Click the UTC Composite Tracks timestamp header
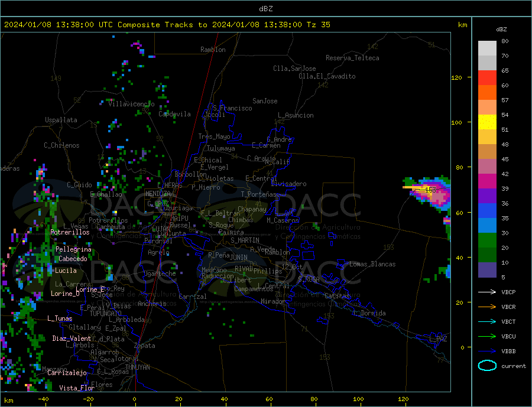532x407 pixels. [x=167, y=25]
